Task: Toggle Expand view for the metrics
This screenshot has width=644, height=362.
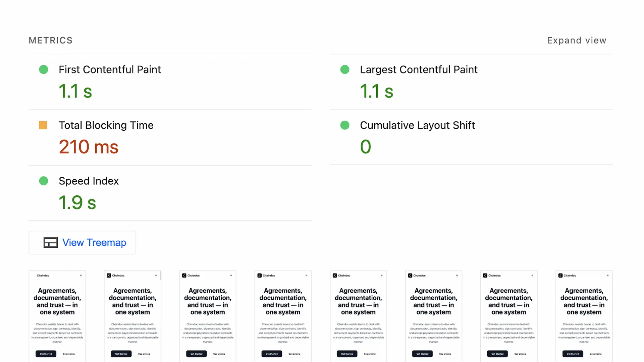Action: coord(577,41)
